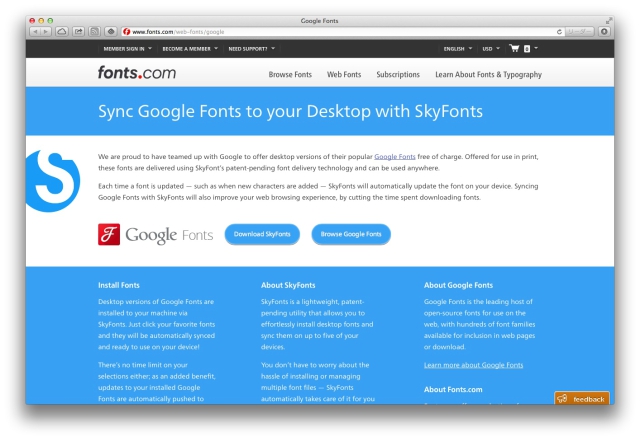Screen dimensions: 640x440
Task: Click the fonts.com logo
Action: [x=137, y=73]
